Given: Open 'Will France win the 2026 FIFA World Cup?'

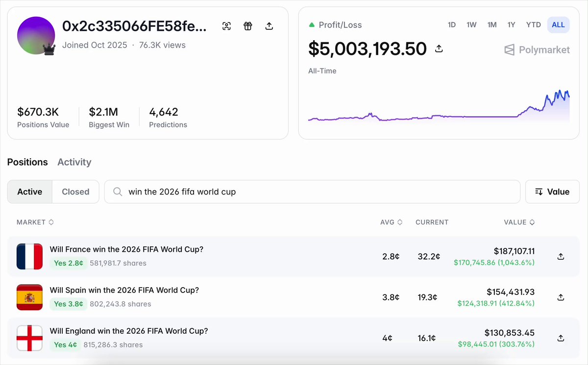Looking at the screenshot, I should click(x=126, y=249).
